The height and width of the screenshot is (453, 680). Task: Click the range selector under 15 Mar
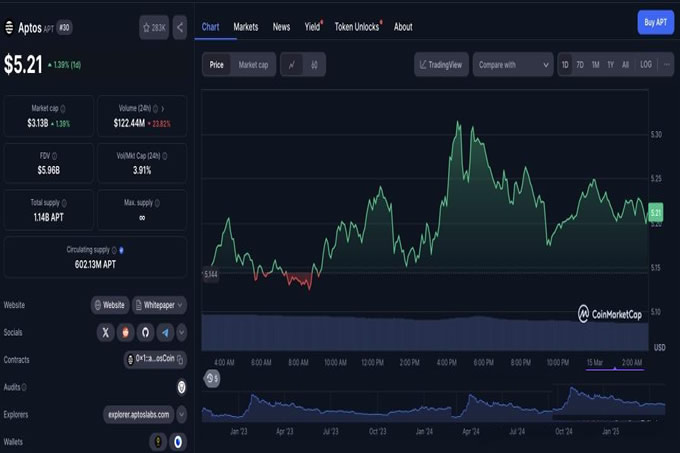click(x=615, y=369)
